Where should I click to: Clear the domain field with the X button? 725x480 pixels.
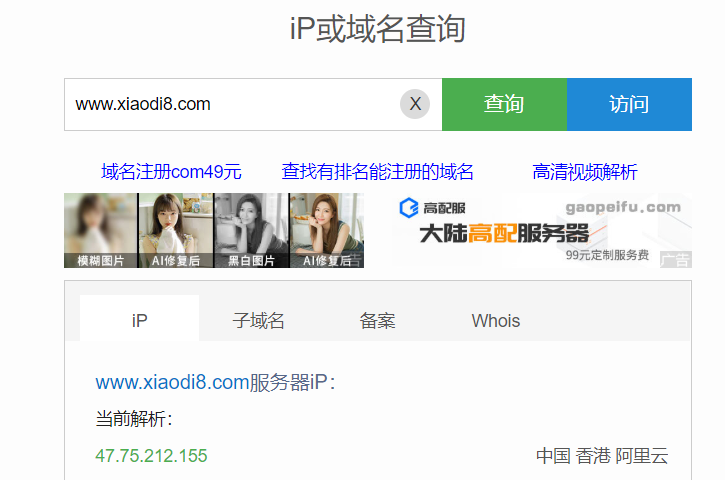415,104
